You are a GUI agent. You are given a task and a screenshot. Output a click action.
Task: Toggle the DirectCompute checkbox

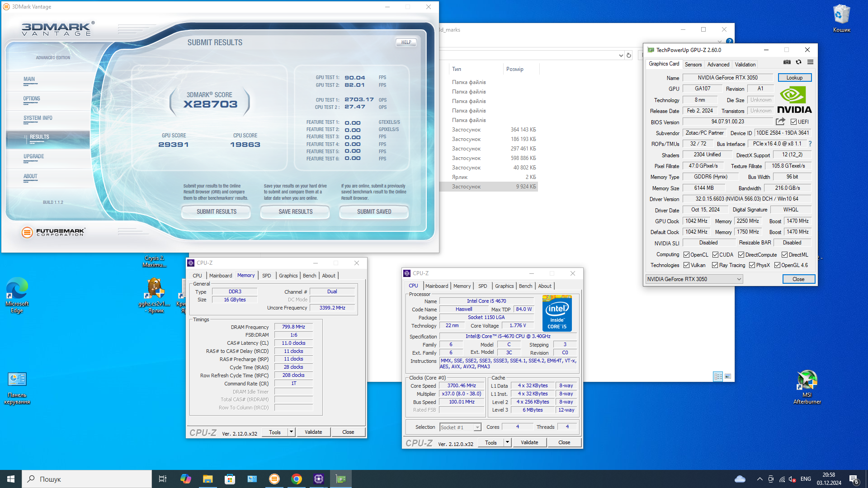(741, 255)
